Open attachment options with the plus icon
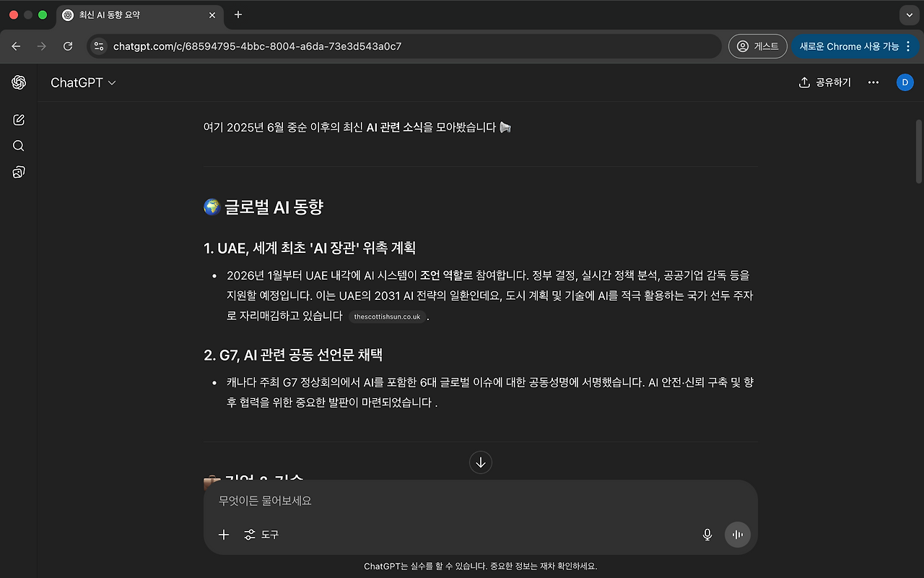 (224, 535)
